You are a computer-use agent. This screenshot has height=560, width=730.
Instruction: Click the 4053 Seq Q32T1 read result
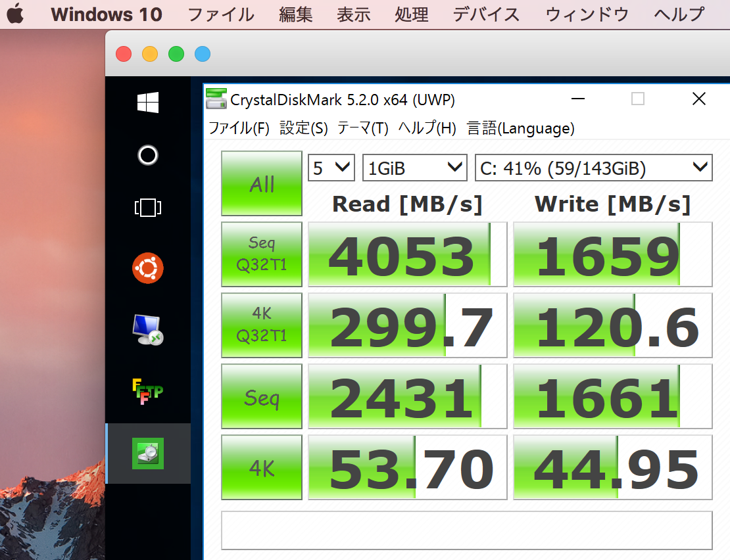click(x=407, y=254)
